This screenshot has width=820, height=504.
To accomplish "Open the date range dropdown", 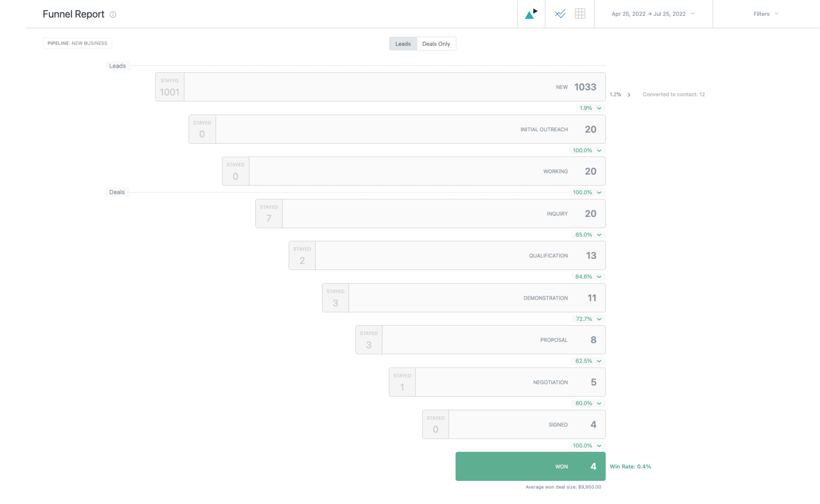I will point(653,14).
